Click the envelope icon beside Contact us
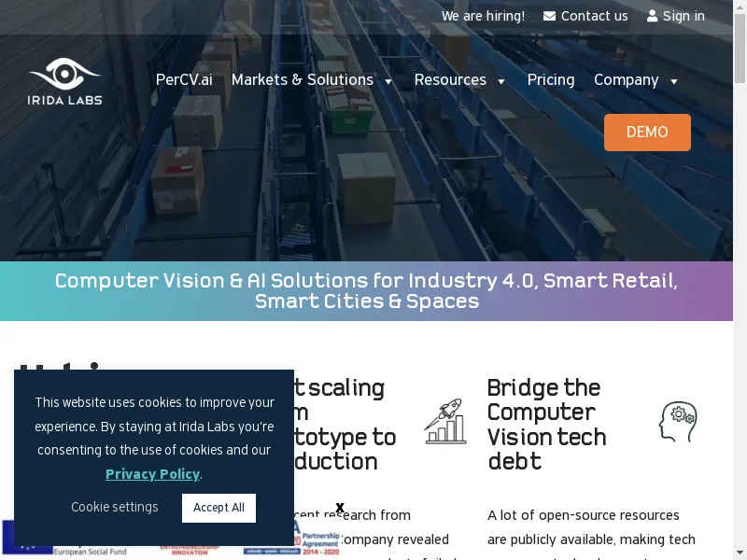The height and width of the screenshot is (560, 747). coord(549,16)
